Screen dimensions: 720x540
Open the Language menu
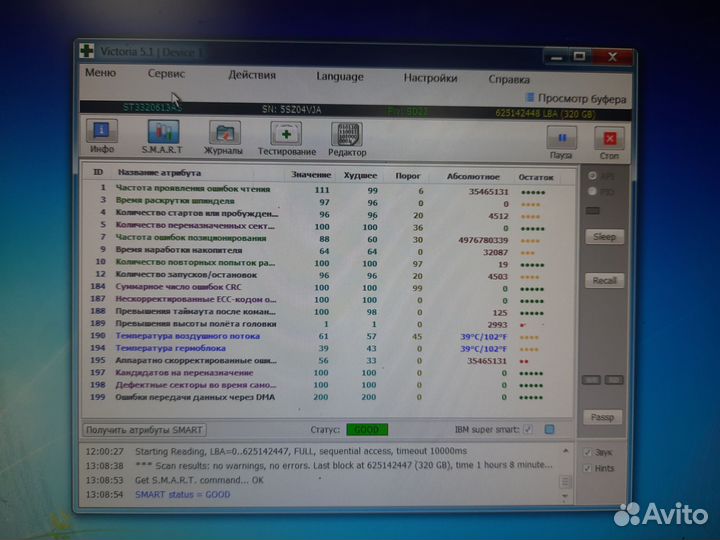[x=340, y=76]
